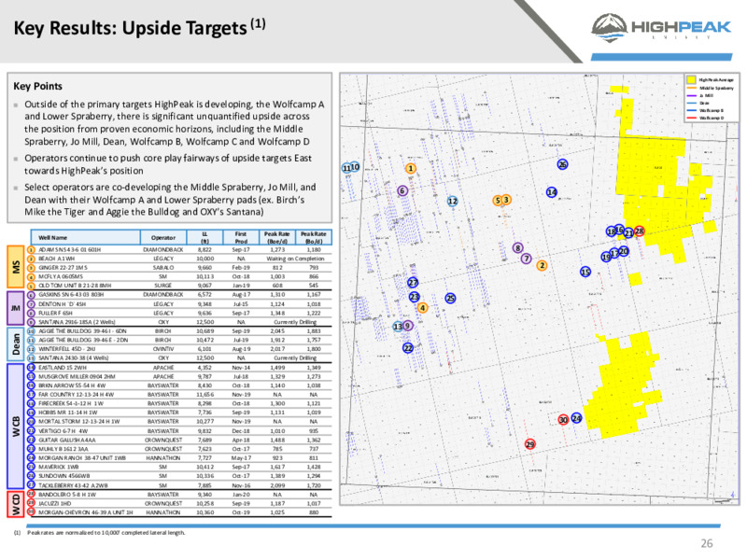
Task: Click the HighPeak Energy logo
Action: (x=661, y=27)
